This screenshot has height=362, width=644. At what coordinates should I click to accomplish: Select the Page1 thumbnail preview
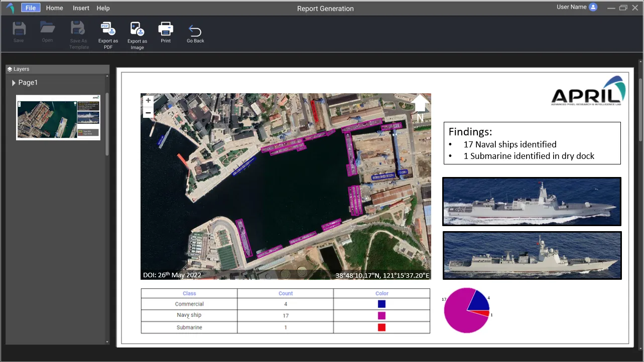(58, 117)
